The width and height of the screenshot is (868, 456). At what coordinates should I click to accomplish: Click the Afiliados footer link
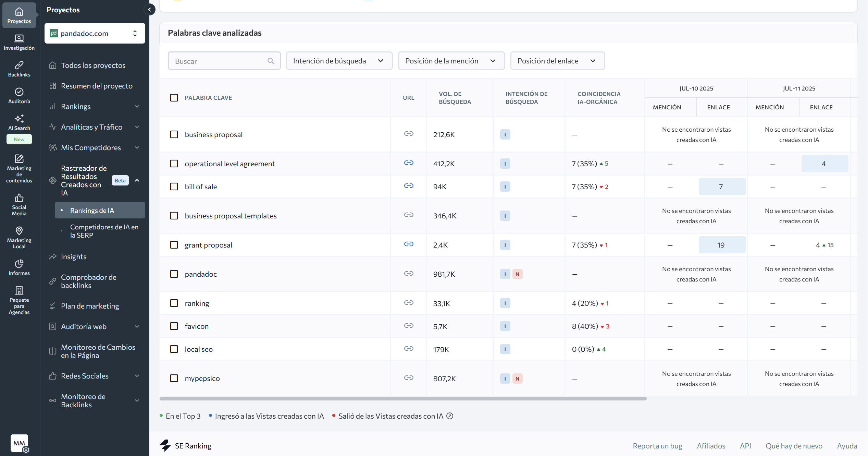tap(711, 446)
